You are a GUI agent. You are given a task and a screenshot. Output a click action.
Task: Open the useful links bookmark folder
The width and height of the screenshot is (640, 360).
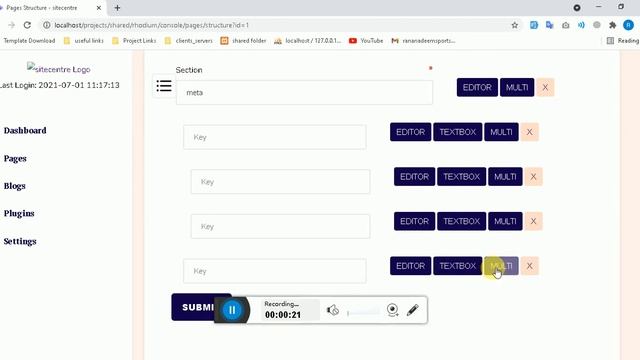pyautogui.click(x=84, y=41)
